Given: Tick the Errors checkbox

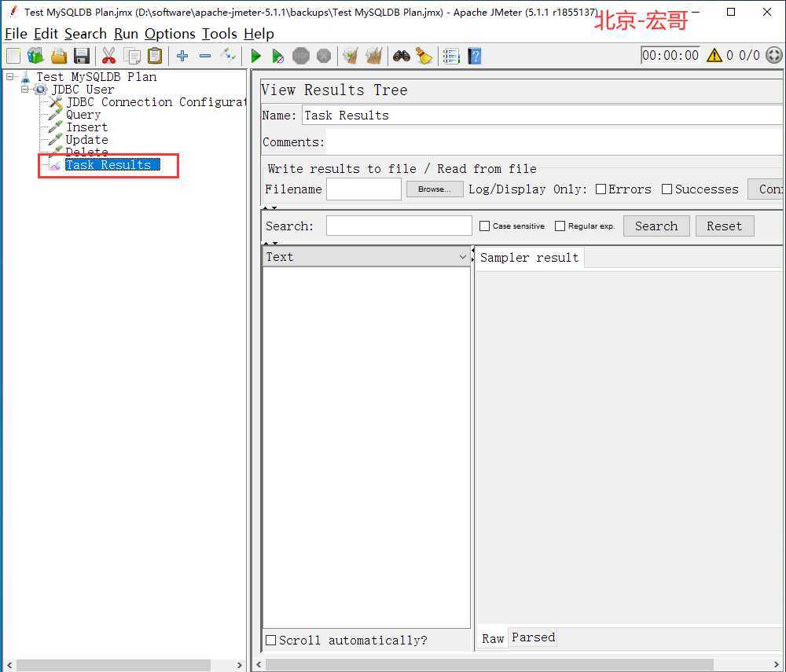Looking at the screenshot, I should pos(601,189).
